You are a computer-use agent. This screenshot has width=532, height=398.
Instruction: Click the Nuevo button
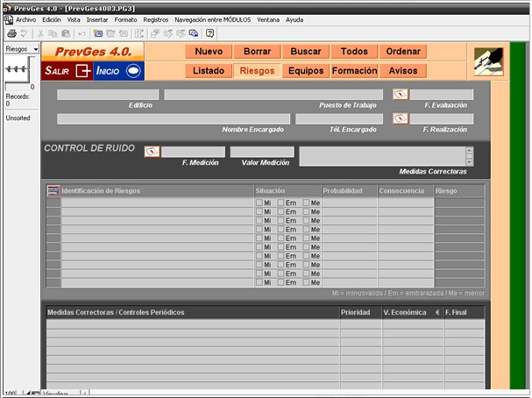[x=209, y=52]
